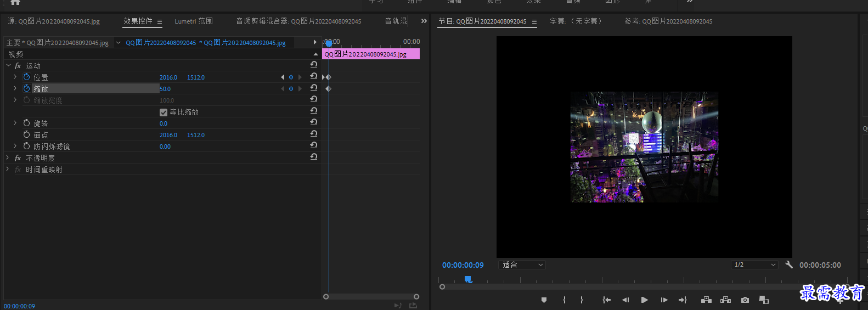Click the Extract button
868x310 pixels.
726,300
